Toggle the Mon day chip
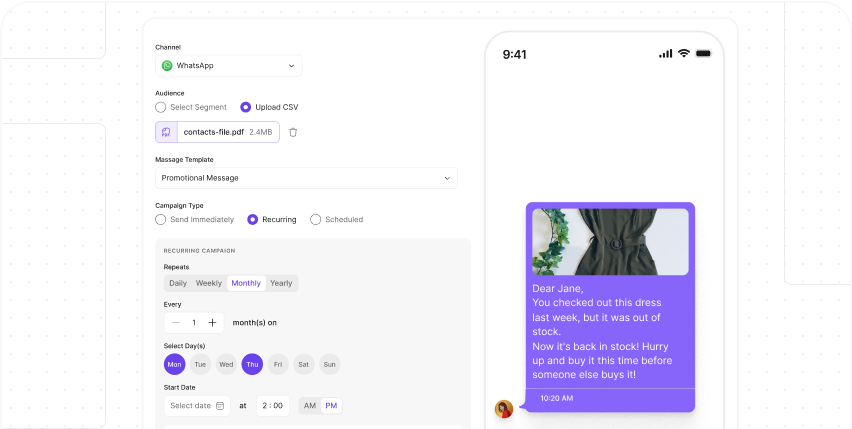The height and width of the screenshot is (429, 852). tap(174, 364)
